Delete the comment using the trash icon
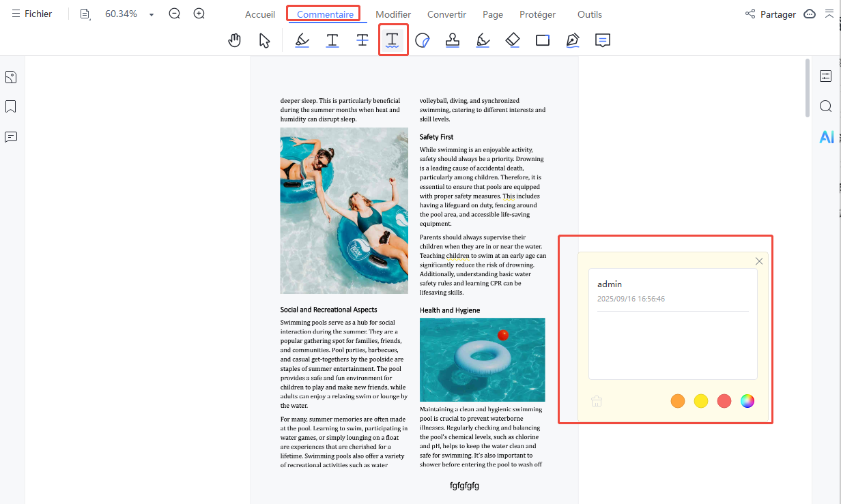The height and width of the screenshot is (504, 841). tap(597, 401)
